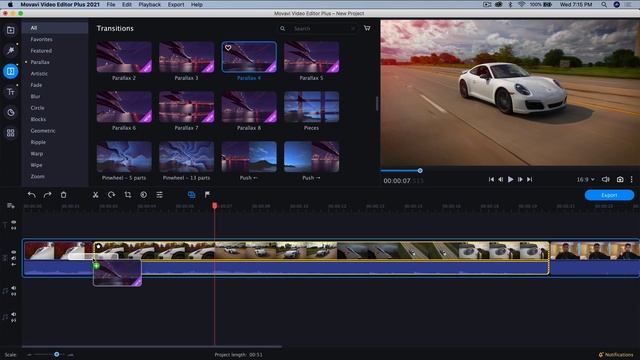Click the blue Transition wizard icon
The height and width of the screenshot is (360, 640).
coord(191,195)
